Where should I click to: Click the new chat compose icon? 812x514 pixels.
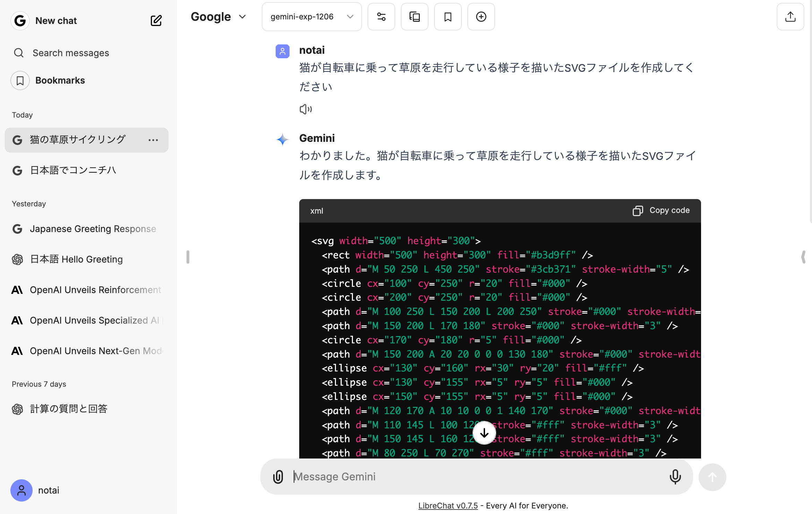[x=156, y=20]
